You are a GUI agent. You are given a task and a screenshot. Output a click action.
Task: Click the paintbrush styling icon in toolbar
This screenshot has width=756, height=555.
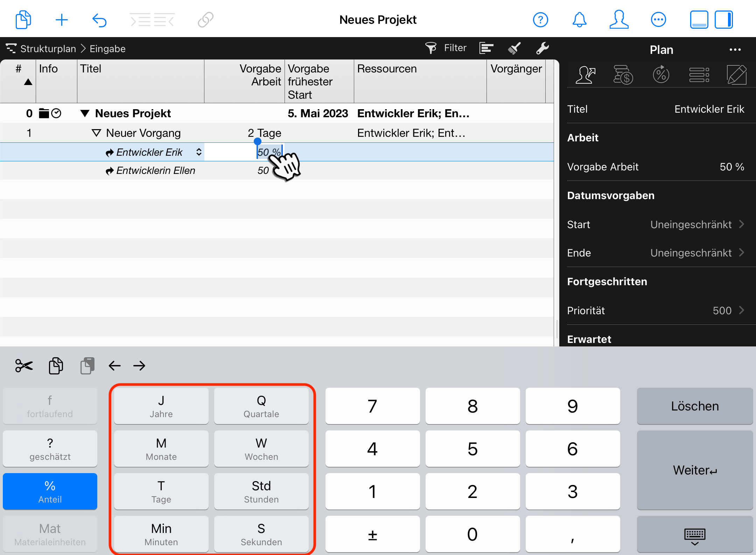pos(514,48)
